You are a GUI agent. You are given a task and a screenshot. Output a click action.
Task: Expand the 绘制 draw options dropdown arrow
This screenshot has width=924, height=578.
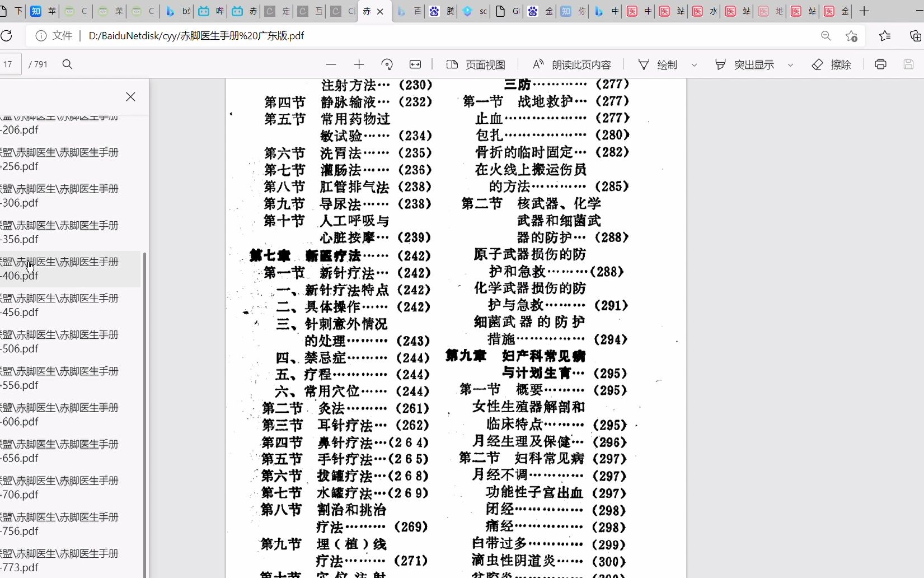click(x=694, y=65)
